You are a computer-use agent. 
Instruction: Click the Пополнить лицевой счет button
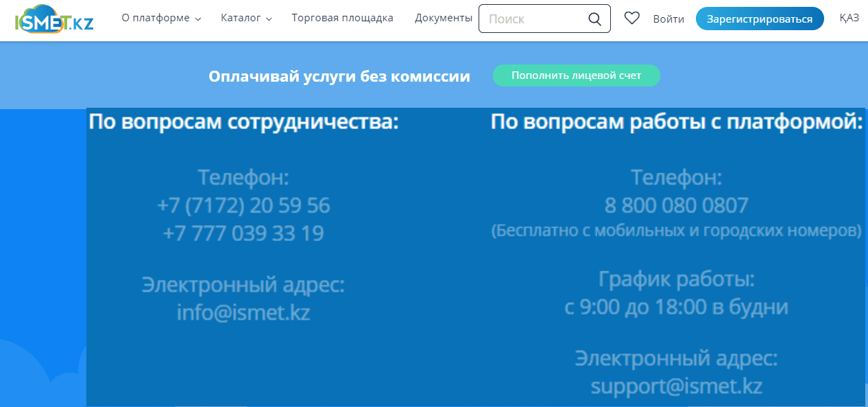[x=576, y=75]
